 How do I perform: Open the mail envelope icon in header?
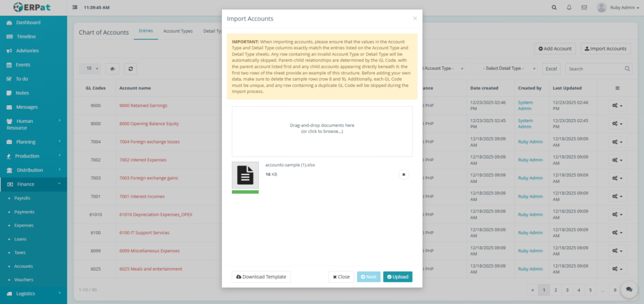click(584, 8)
